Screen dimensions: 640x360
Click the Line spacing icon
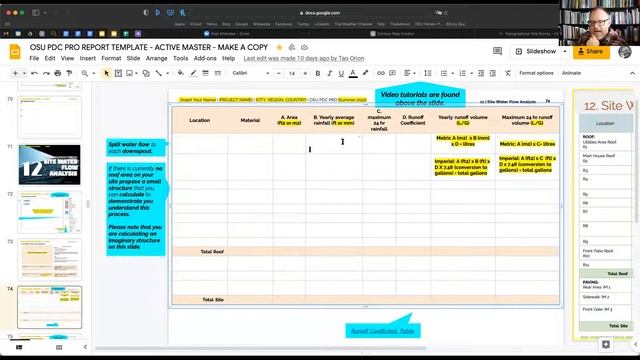pyautogui.click(x=428, y=73)
